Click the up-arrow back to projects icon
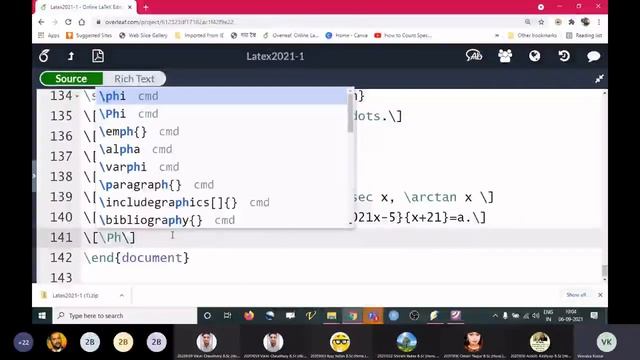This screenshot has width=640, height=360. 71,56
